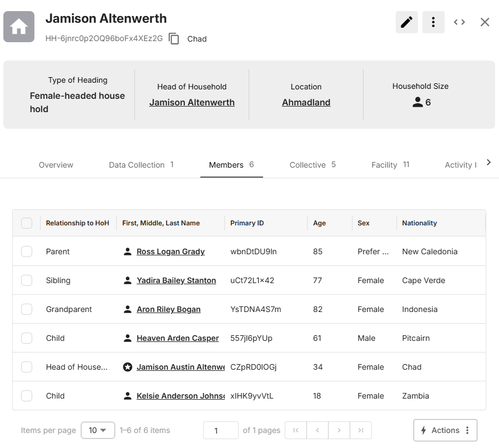Click the Cape Verde nationality cell

tap(424, 280)
